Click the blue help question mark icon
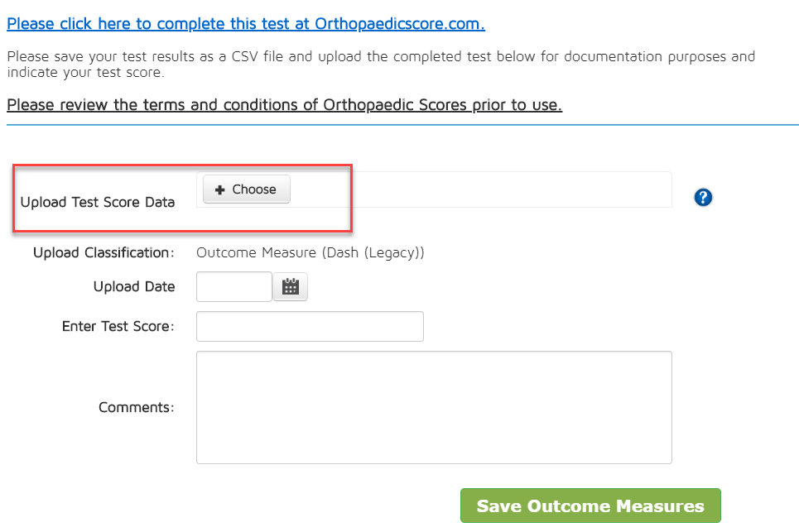799x532 pixels. [704, 197]
